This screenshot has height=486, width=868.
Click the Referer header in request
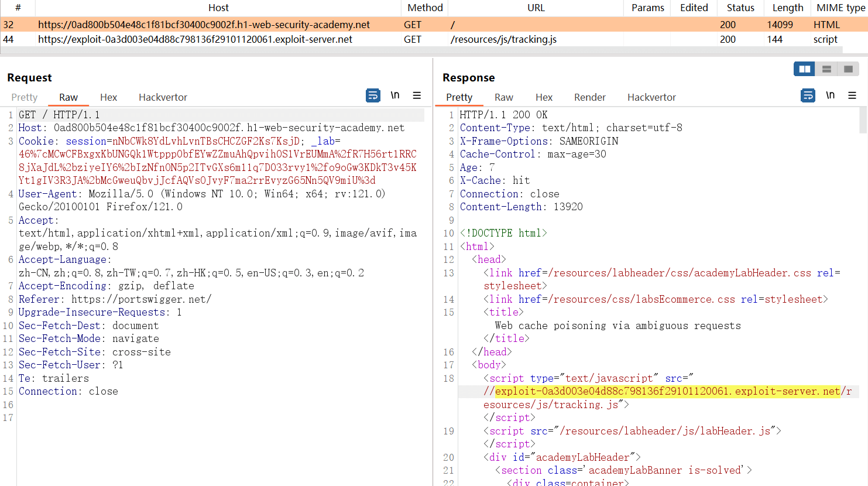(115, 299)
